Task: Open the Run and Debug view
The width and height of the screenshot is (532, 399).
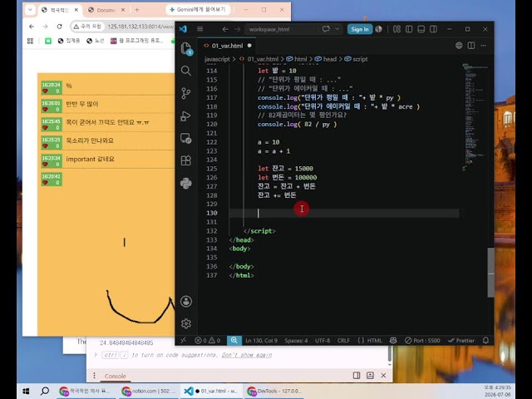Action: (x=186, y=116)
